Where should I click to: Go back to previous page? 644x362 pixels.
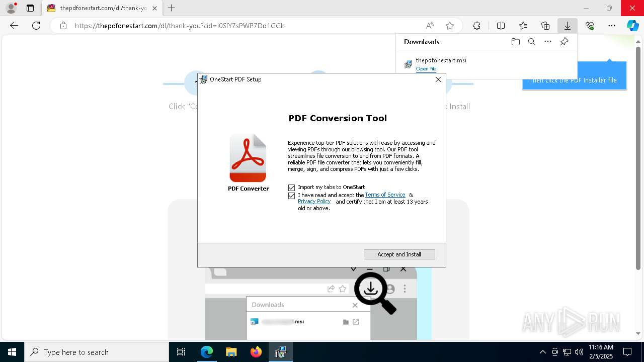(x=14, y=26)
